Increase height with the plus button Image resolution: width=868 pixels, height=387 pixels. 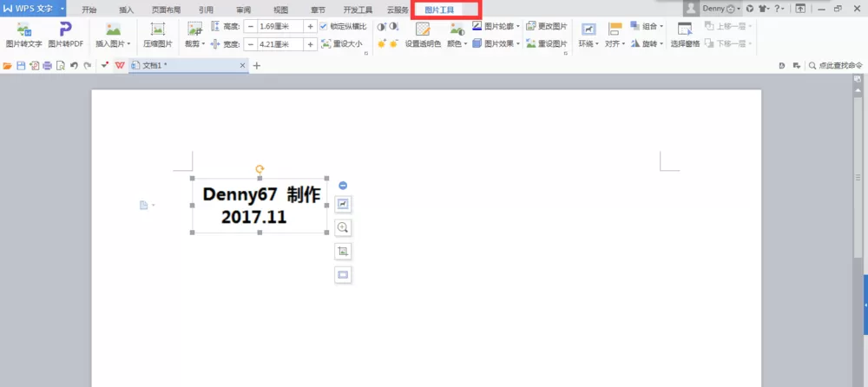[x=310, y=26]
